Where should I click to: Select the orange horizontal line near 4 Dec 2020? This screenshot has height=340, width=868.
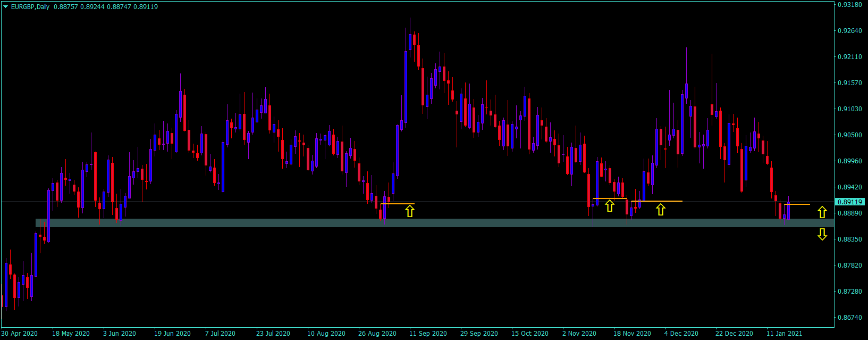pos(656,201)
